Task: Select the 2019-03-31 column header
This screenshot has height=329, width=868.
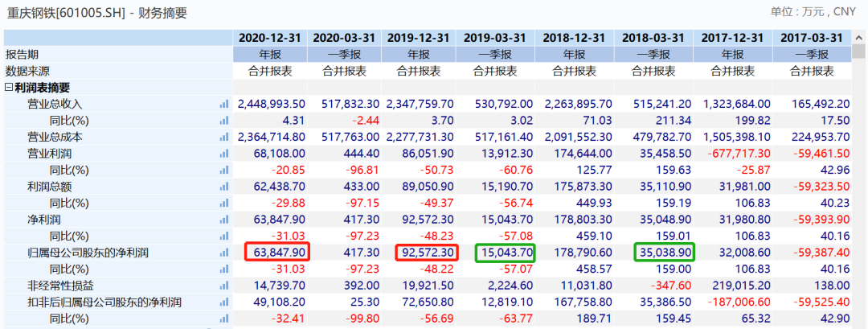Action: (x=495, y=39)
